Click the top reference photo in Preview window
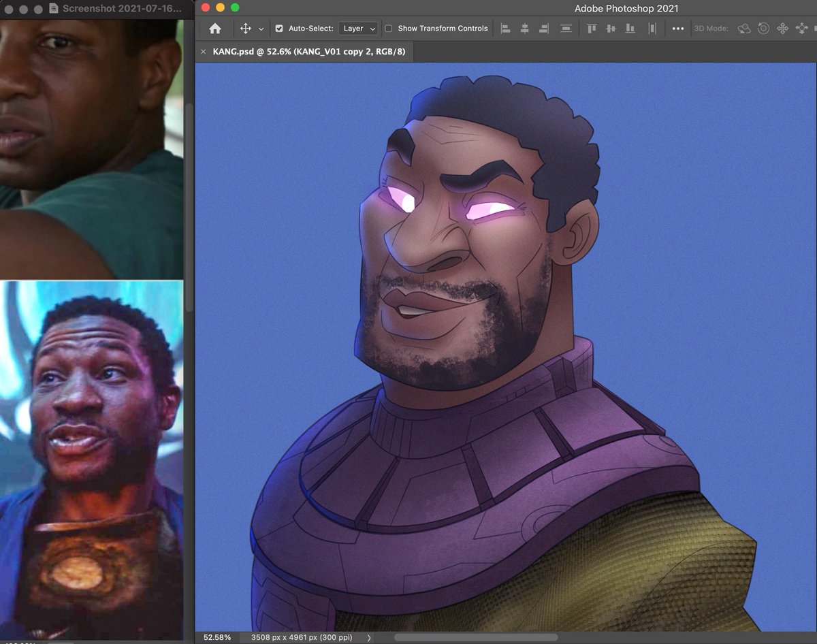The image size is (817, 644). [91, 149]
